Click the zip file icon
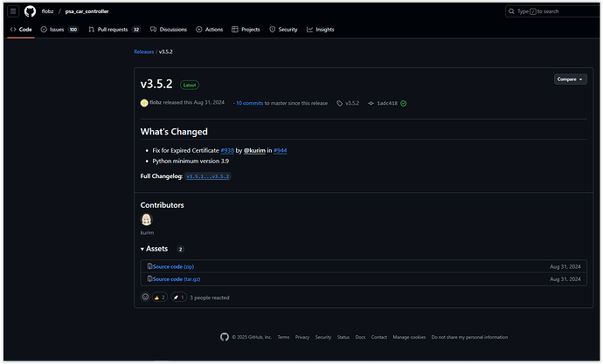603x364 pixels. click(x=150, y=266)
